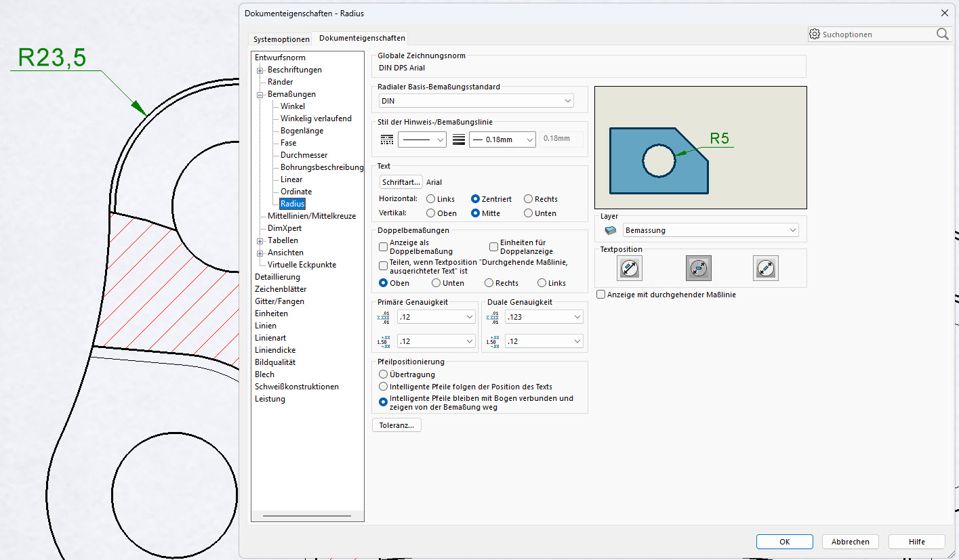Select horizontal Rechts radio option

(529, 199)
